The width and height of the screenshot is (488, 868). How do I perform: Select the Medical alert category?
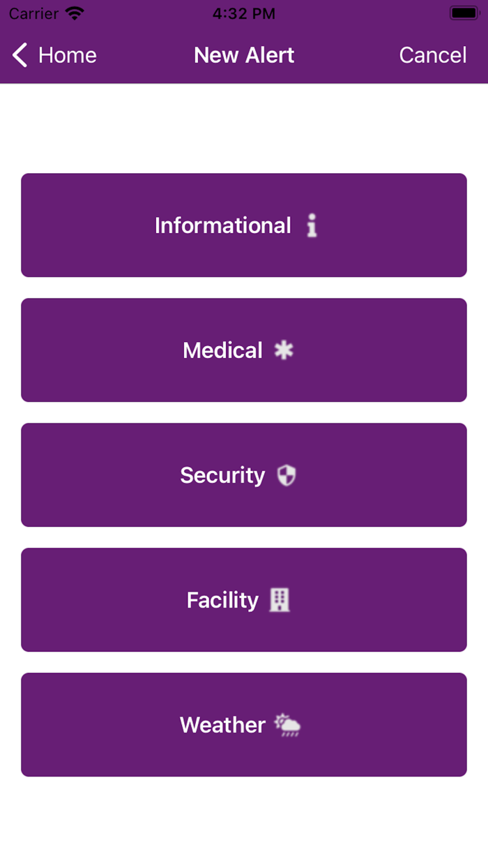point(244,350)
